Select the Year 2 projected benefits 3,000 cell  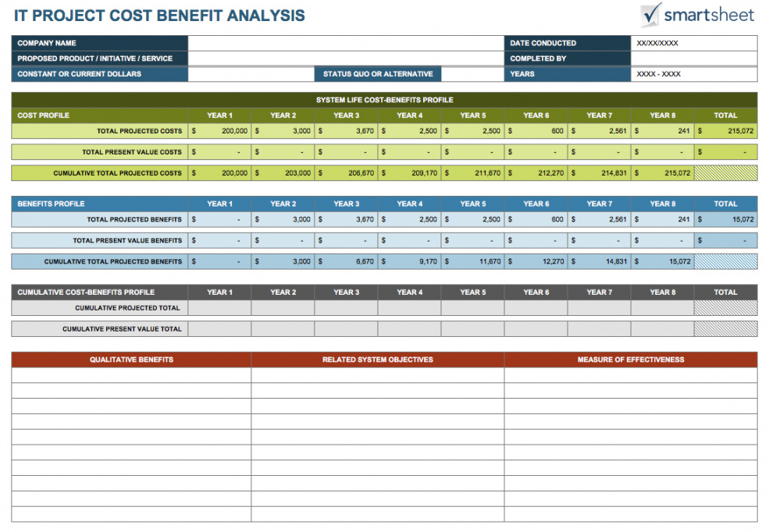(x=283, y=219)
